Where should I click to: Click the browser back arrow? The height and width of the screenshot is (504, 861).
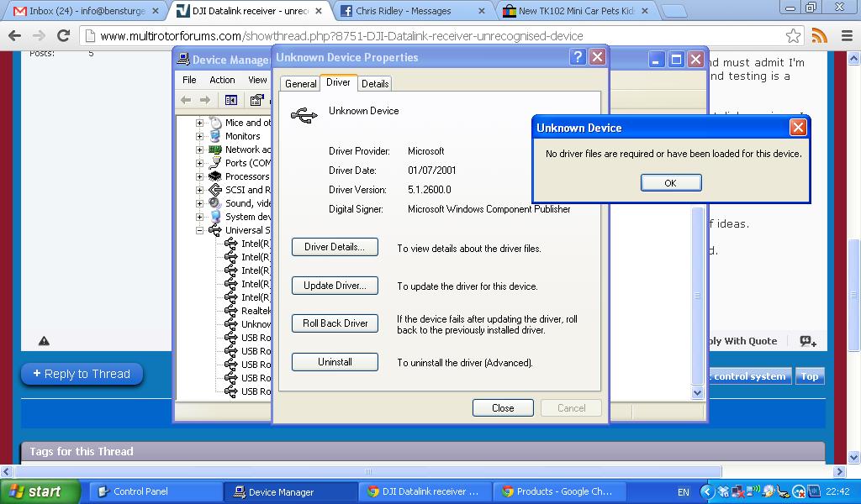(x=15, y=35)
